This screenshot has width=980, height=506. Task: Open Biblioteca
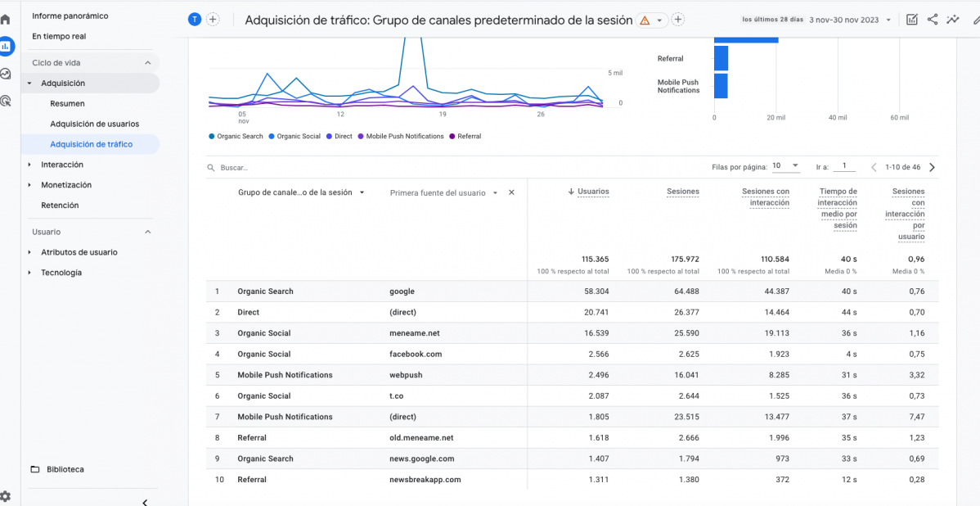65,469
